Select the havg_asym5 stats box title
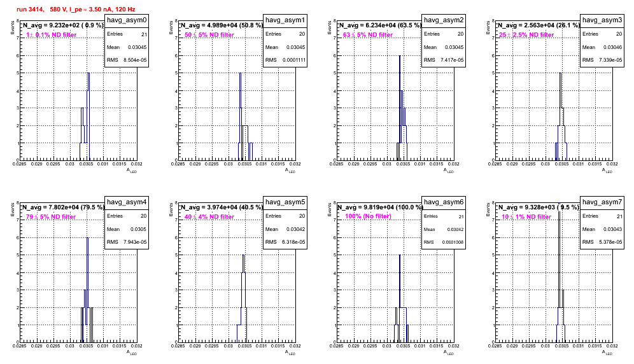The width and height of the screenshot is (634, 364). click(x=285, y=202)
